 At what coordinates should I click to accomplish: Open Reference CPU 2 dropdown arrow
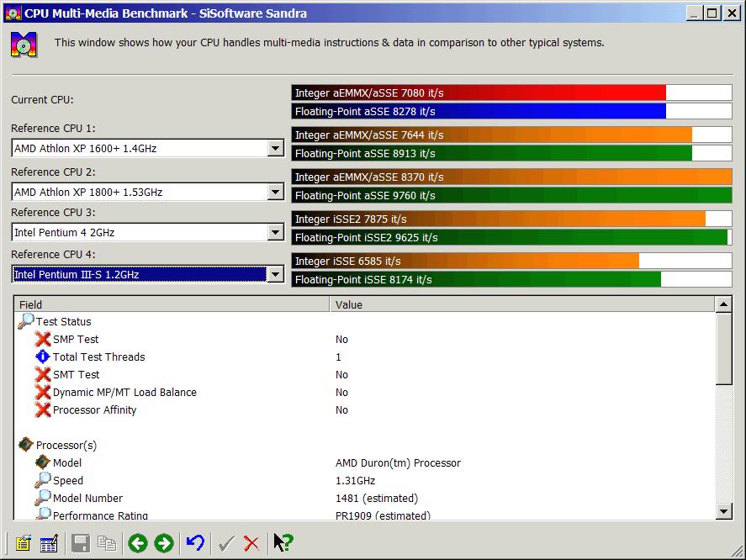(x=276, y=193)
